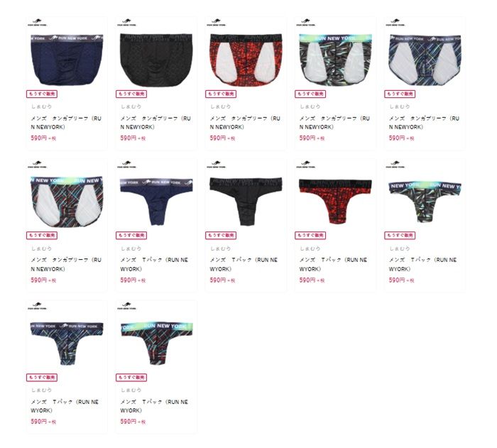497x448 pixels.
Task: Click the もうすぐ販売 badge under red T-back
Action: (x=310, y=236)
